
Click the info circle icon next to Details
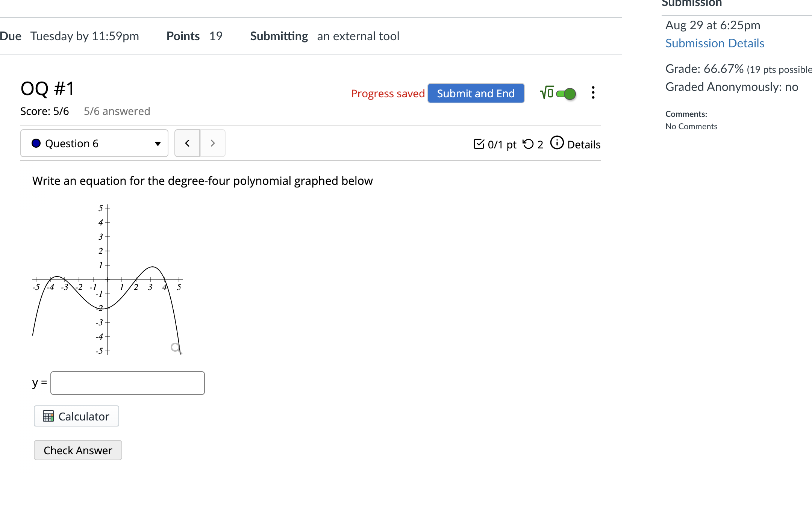tap(557, 143)
